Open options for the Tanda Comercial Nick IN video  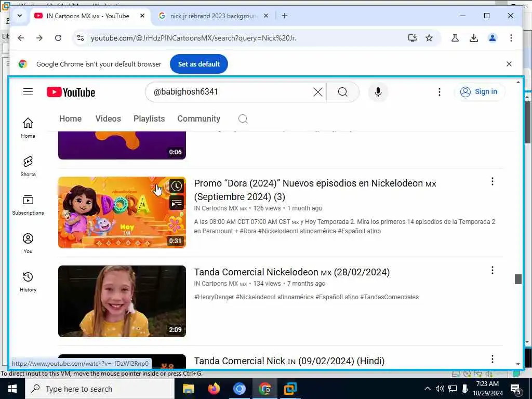coord(492,360)
